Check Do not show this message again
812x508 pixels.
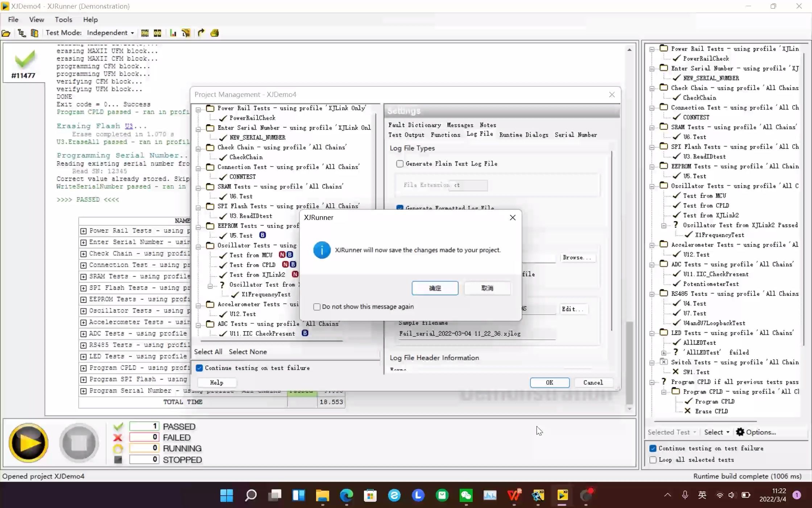click(317, 307)
